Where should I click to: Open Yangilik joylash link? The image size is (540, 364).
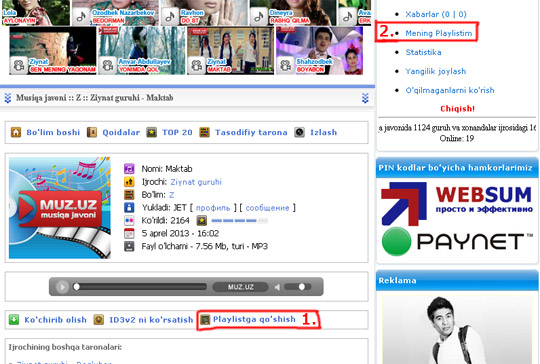(x=436, y=71)
